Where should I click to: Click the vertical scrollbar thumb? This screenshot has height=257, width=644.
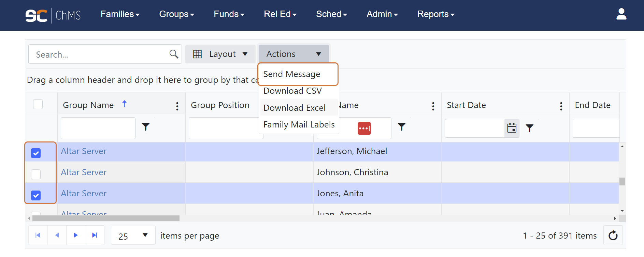pos(622,181)
